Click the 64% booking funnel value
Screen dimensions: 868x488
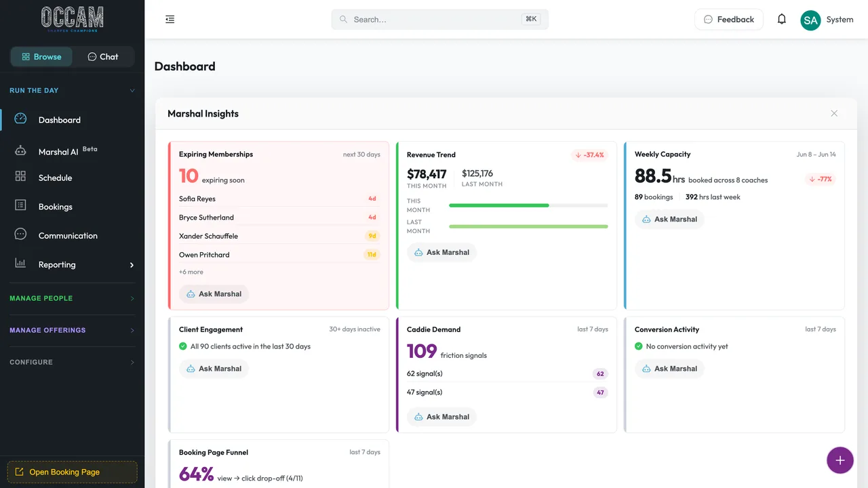pyautogui.click(x=197, y=474)
